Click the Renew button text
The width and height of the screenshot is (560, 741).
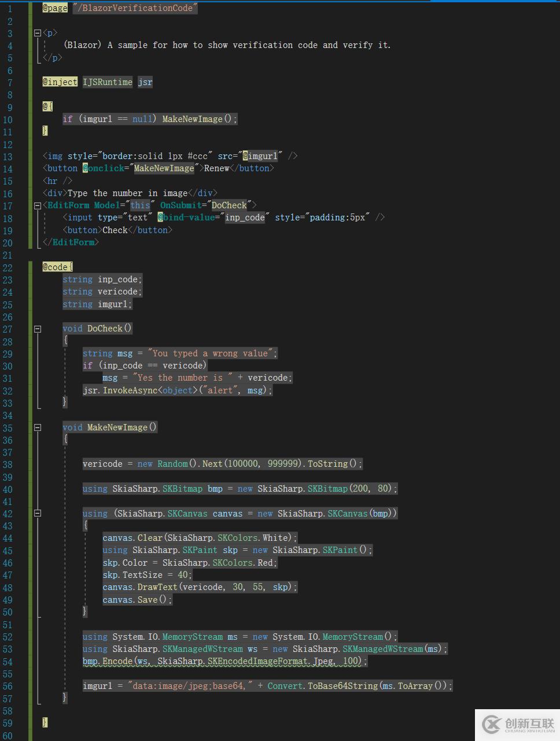[x=217, y=168]
